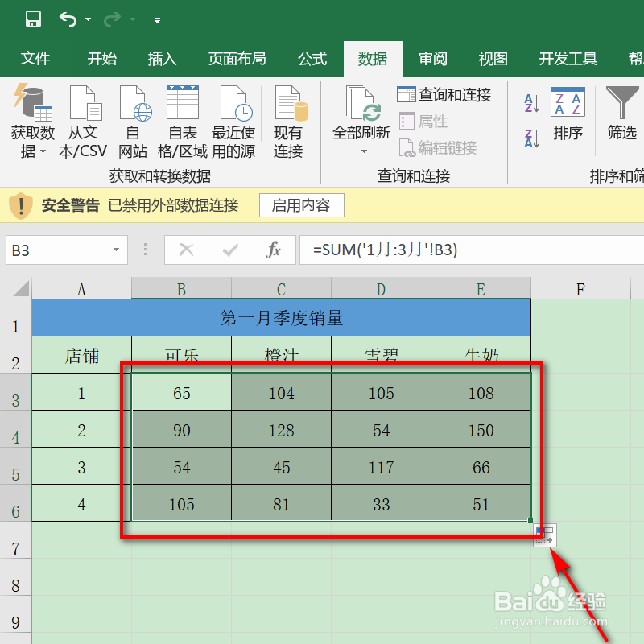Open the 文件 menu
Image resolution: width=644 pixels, height=644 pixels.
coord(35,58)
